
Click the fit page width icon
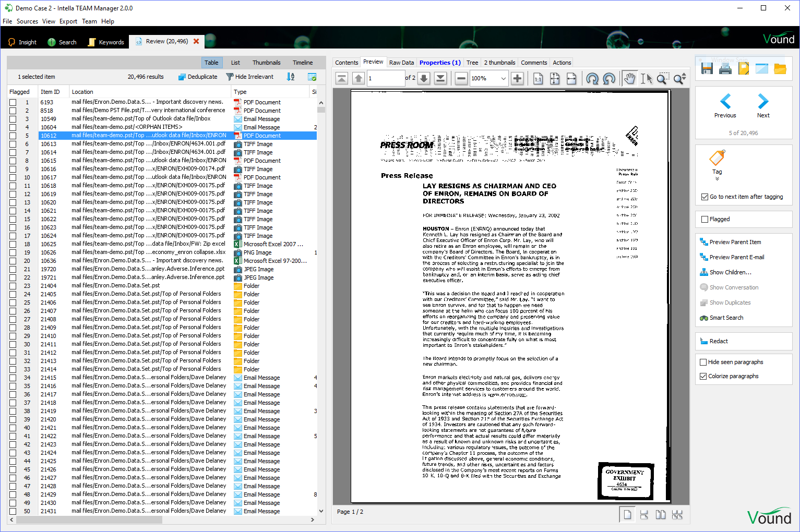(571, 79)
